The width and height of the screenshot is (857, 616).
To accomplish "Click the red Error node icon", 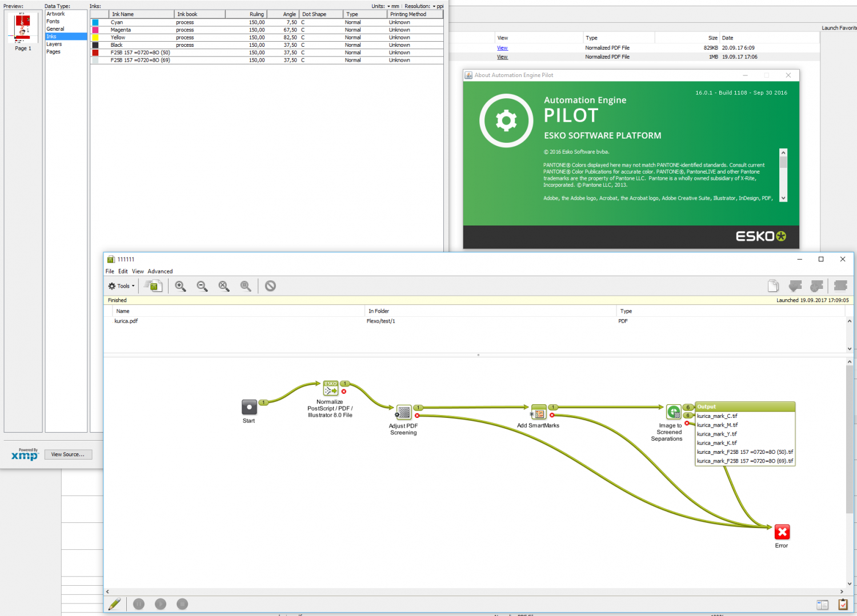I will (x=782, y=532).
